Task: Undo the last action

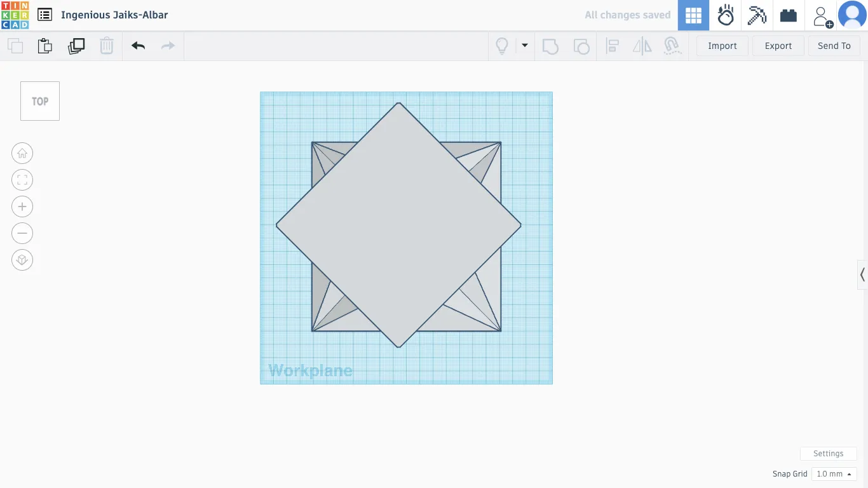Action: 138,46
